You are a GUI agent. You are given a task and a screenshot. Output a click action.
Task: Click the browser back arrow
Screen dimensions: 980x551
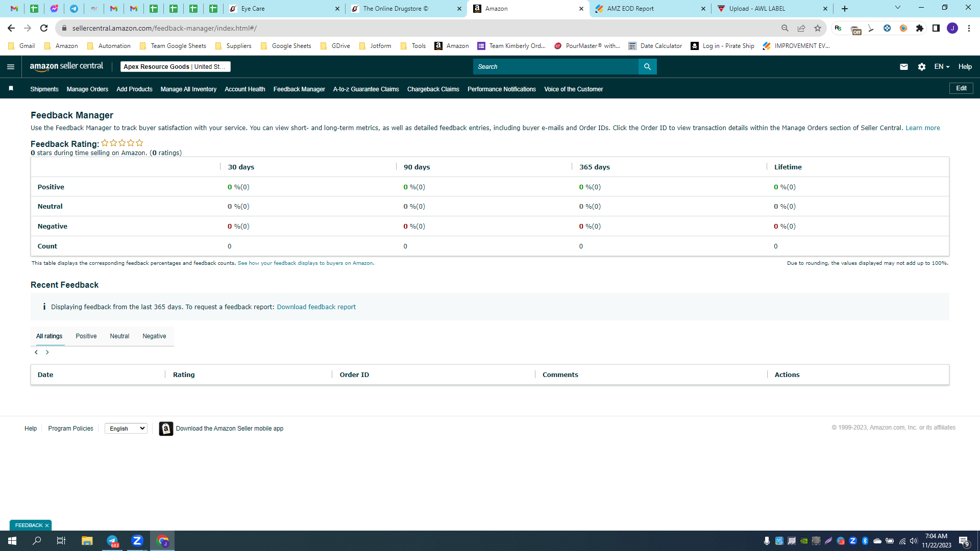11,28
